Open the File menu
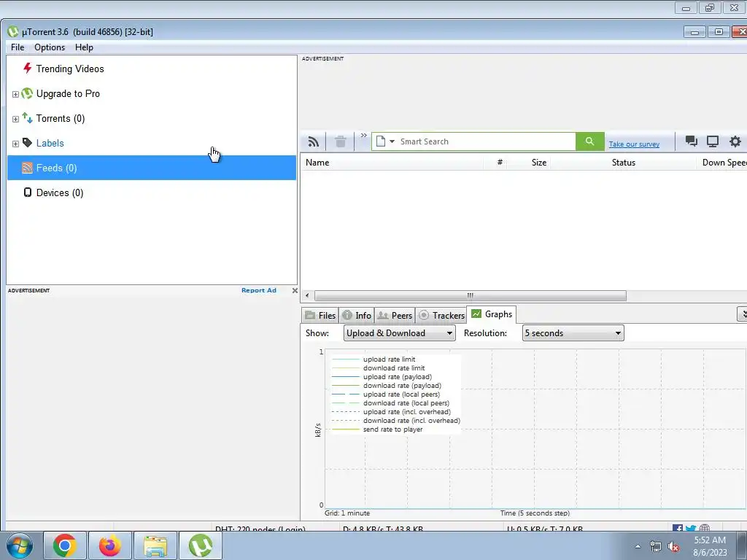The image size is (747, 560). 18,47
